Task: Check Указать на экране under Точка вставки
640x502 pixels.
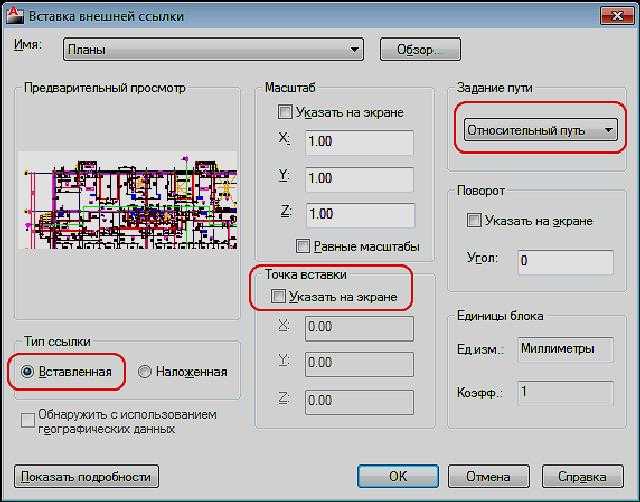Action: coord(278,296)
